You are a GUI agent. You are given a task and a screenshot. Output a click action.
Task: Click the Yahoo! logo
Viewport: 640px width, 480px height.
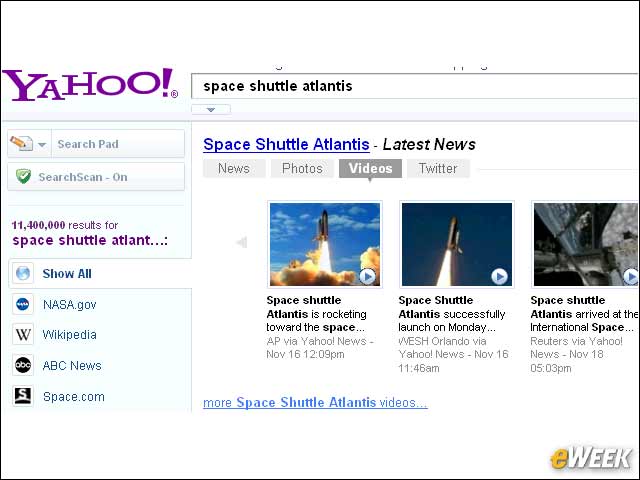pyautogui.click(x=90, y=84)
